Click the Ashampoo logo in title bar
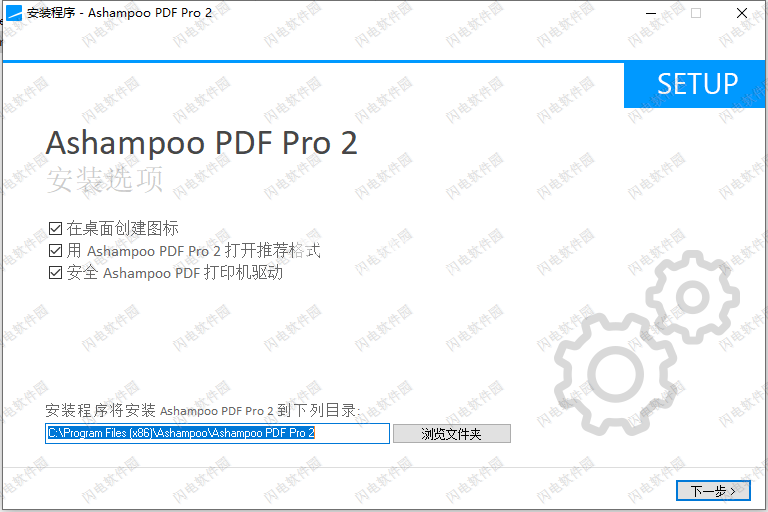The image size is (768, 512). pyautogui.click(x=14, y=13)
